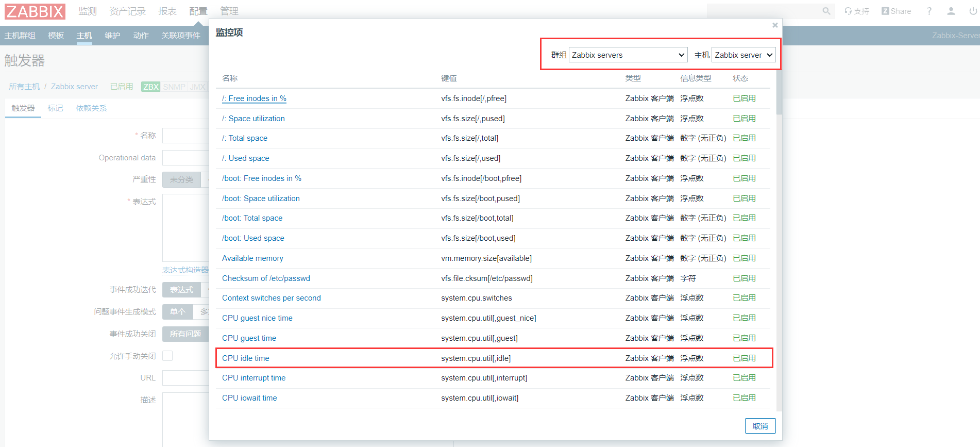This screenshot has width=980, height=447.
Task: Open the 配置 menu
Action: [x=198, y=11]
